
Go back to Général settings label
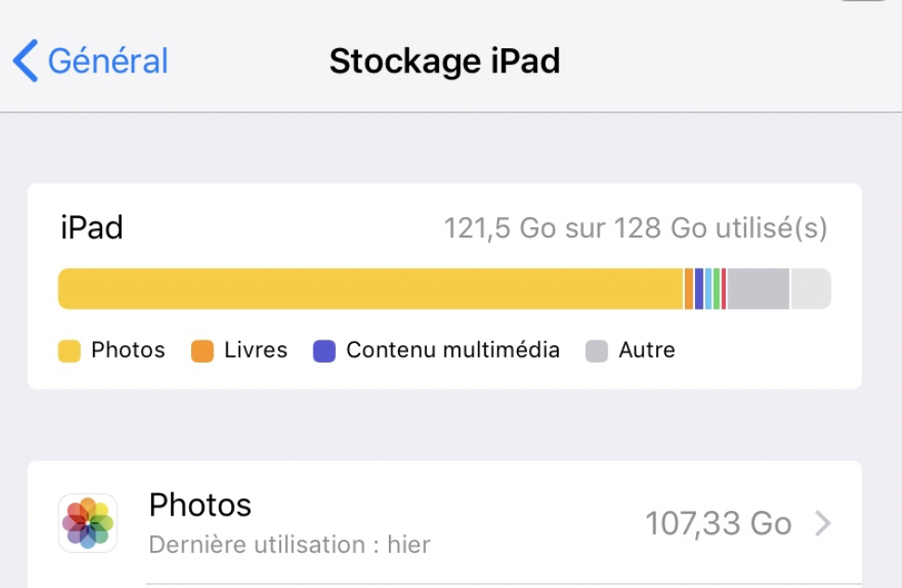tap(108, 61)
